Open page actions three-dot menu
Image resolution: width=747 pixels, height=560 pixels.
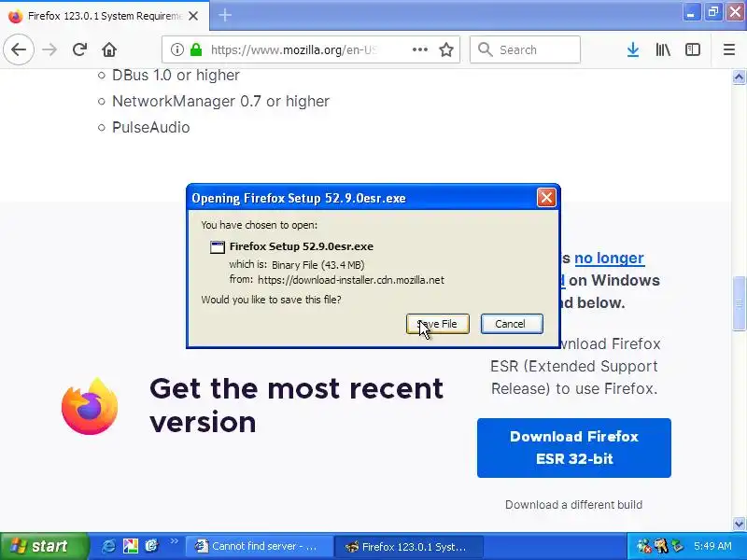click(x=419, y=49)
